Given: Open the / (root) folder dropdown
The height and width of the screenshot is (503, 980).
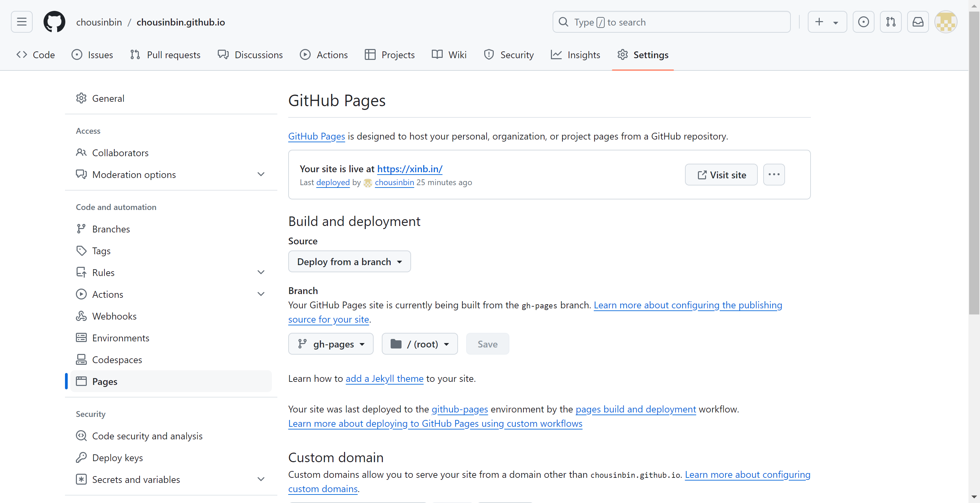Looking at the screenshot, I should (x=420, y=344).
